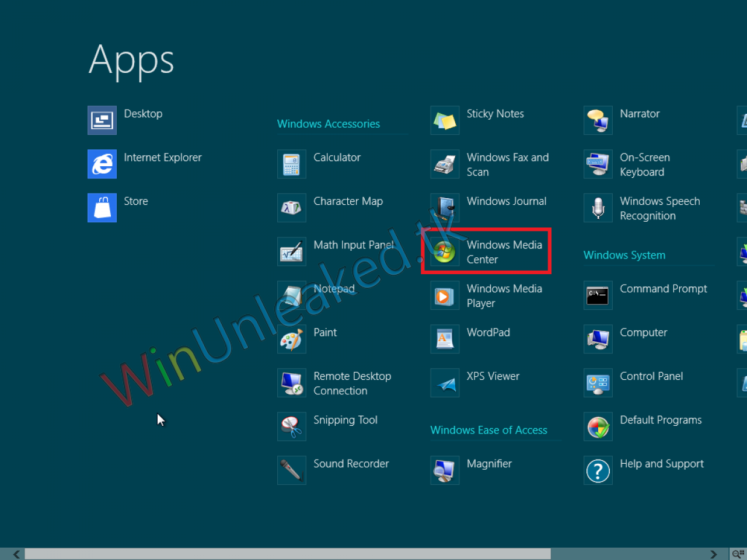Open Windows Speech Recognition icon

click(598, 208)
